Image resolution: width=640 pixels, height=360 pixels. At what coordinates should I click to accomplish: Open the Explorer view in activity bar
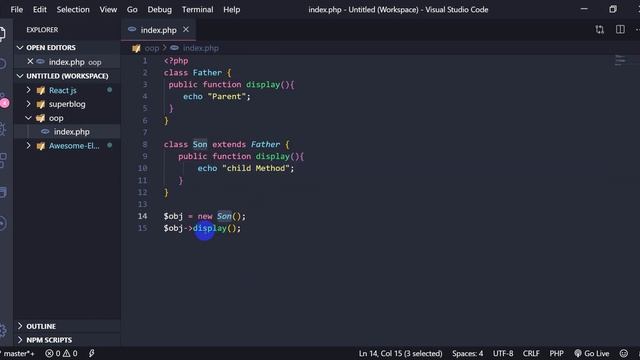[3, 33]
